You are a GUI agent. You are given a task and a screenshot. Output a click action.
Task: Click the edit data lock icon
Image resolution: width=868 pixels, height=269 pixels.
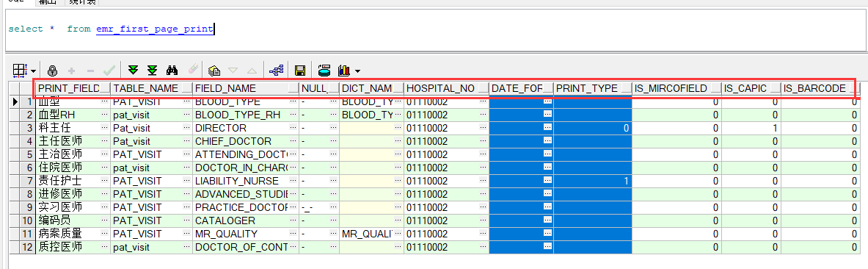[53, 71]
